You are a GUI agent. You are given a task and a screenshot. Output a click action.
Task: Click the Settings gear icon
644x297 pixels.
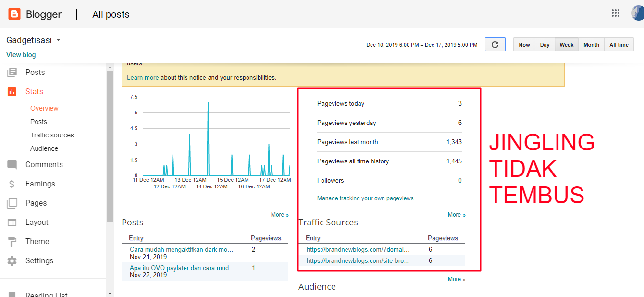coord(12,261)
